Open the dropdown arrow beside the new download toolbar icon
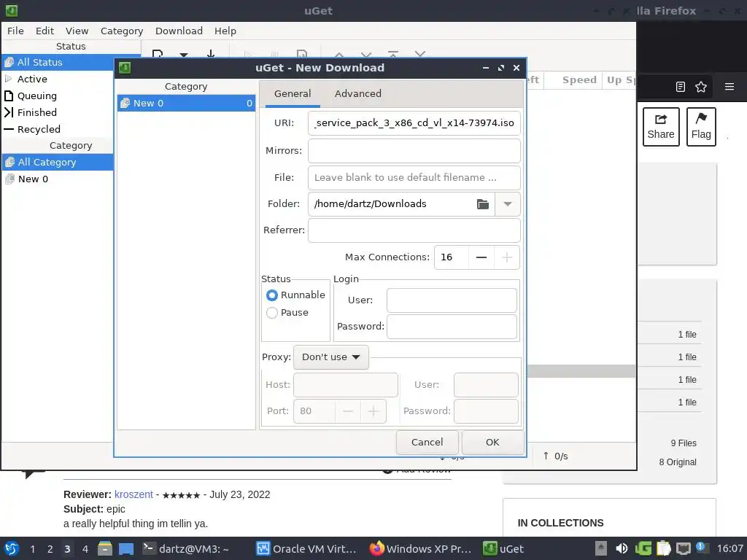This screenshot has width=747, height=560. pos(183,54)
